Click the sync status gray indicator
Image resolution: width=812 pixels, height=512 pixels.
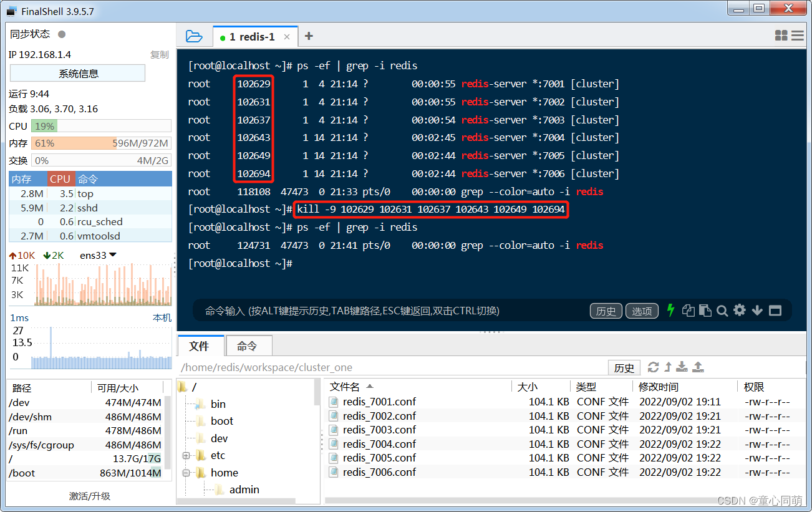[62, 34]
